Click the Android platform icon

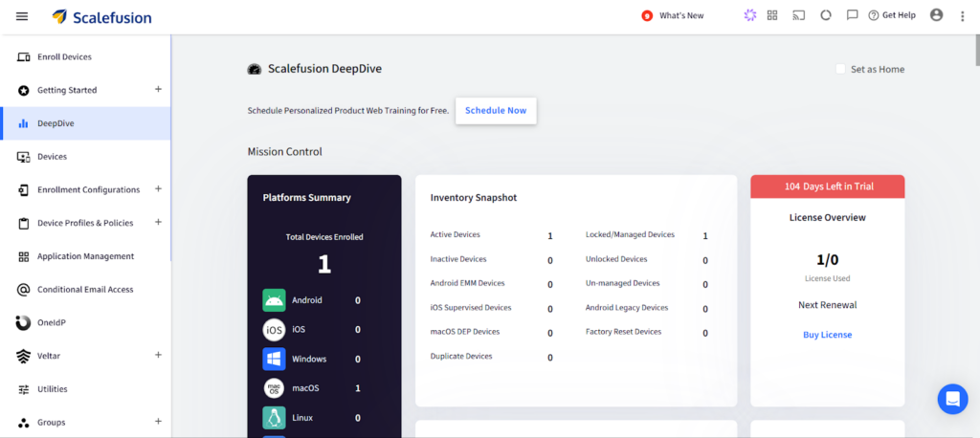pos(274,300)
